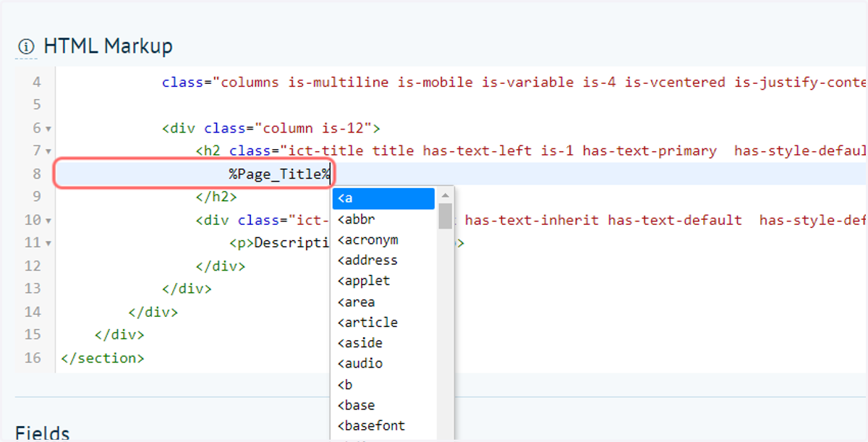
Task: Choose the <applet suggestion
Action: [x=383, y=281]
